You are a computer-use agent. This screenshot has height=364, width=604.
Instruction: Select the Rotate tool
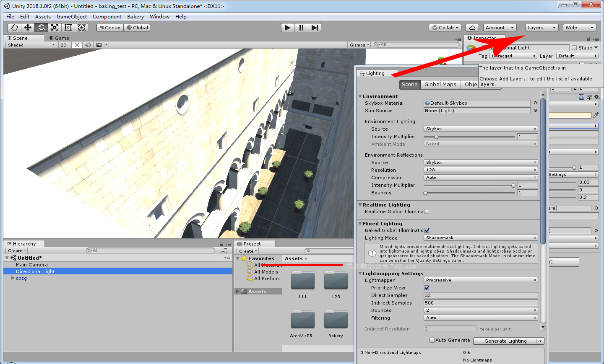pyautogui.click(x=41, y=28)
